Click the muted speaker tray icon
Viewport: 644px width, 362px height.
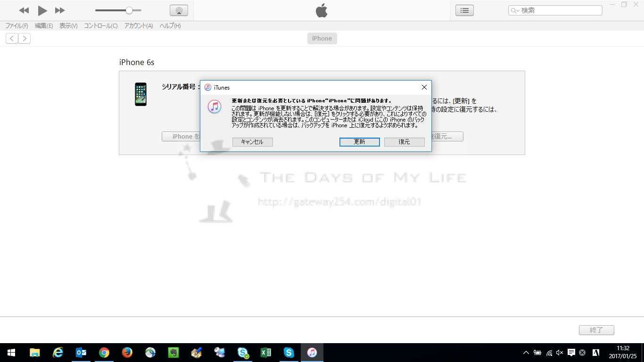(x=560, y=353)
